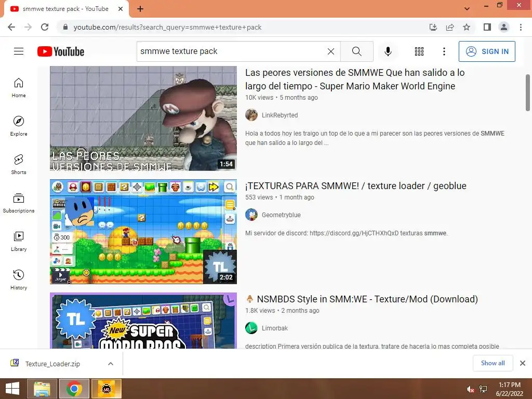Clear the search query with the X
The image size is (532, 399).
(331, 51)
